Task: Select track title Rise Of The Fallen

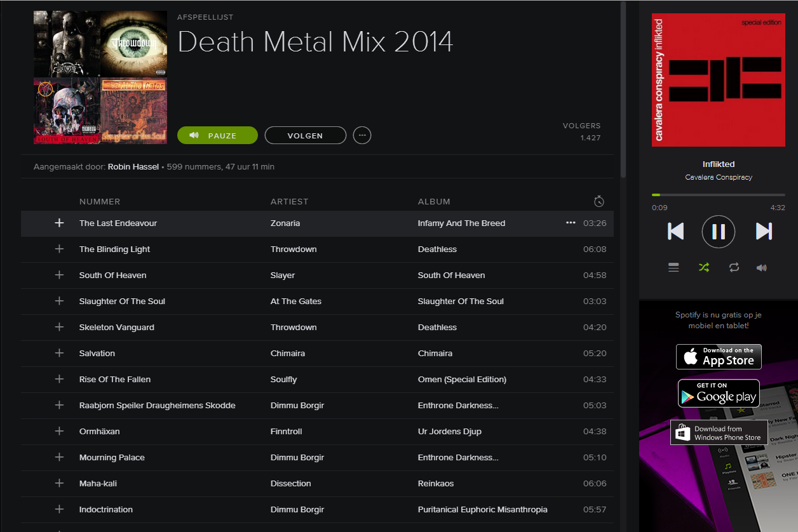Action: 115,379
